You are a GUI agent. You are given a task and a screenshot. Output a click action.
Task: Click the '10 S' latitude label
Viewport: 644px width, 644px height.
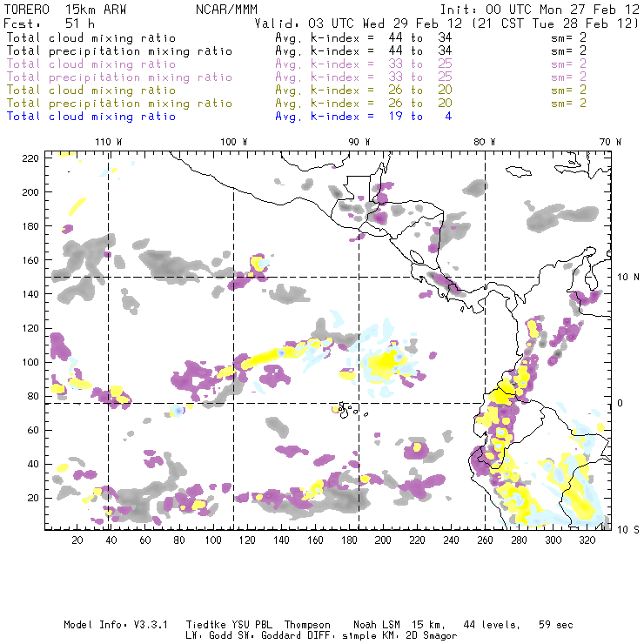628,530
